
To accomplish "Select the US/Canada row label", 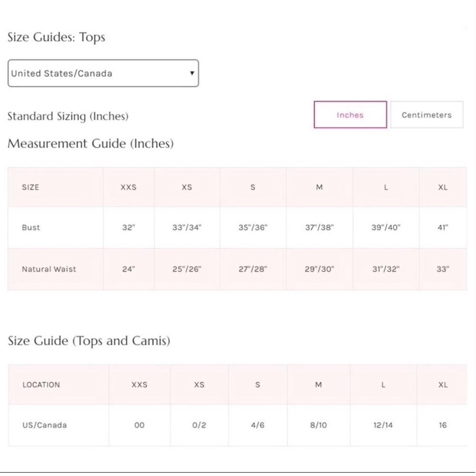I will pyautogui.click(x=45, y=425).
